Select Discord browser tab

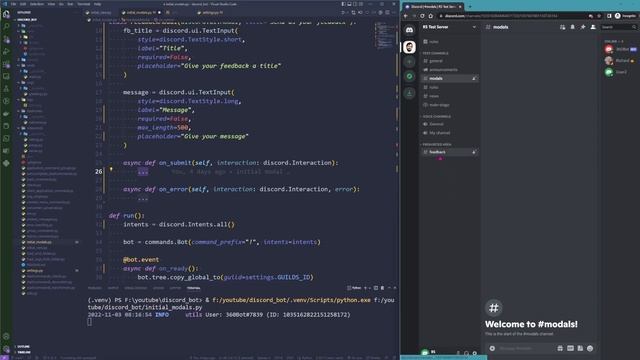point(433,7)
